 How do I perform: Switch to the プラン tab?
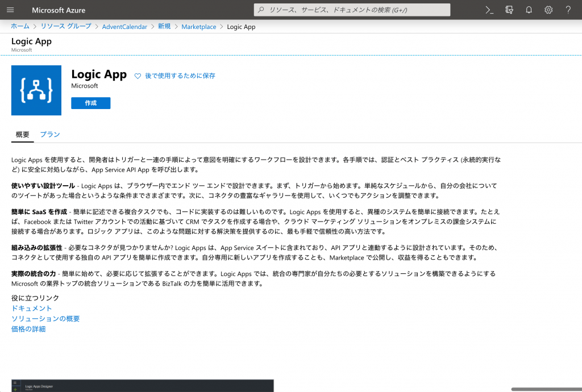click(x=50, y=135)
